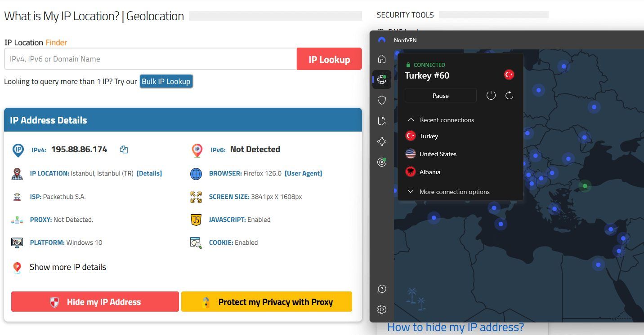Open NordVPN settings gear icon

[382, 309]
